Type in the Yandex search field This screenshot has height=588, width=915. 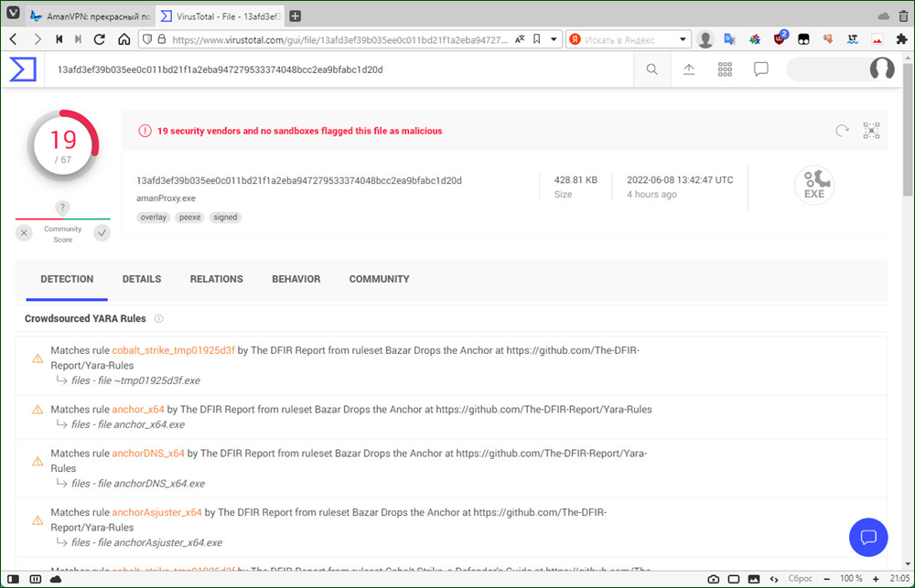point(630,39)
